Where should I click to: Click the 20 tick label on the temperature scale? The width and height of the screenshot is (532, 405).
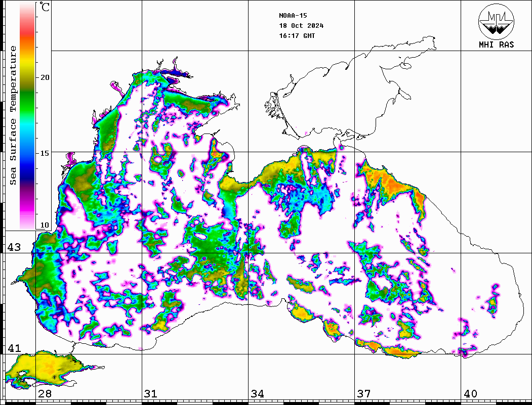(45, 77)
